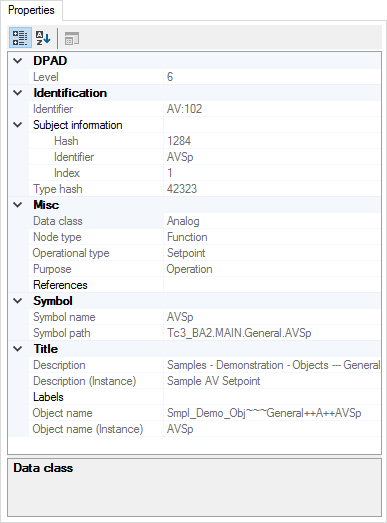Click Hash value 1284
387x523 pixels.
(179, 141)
